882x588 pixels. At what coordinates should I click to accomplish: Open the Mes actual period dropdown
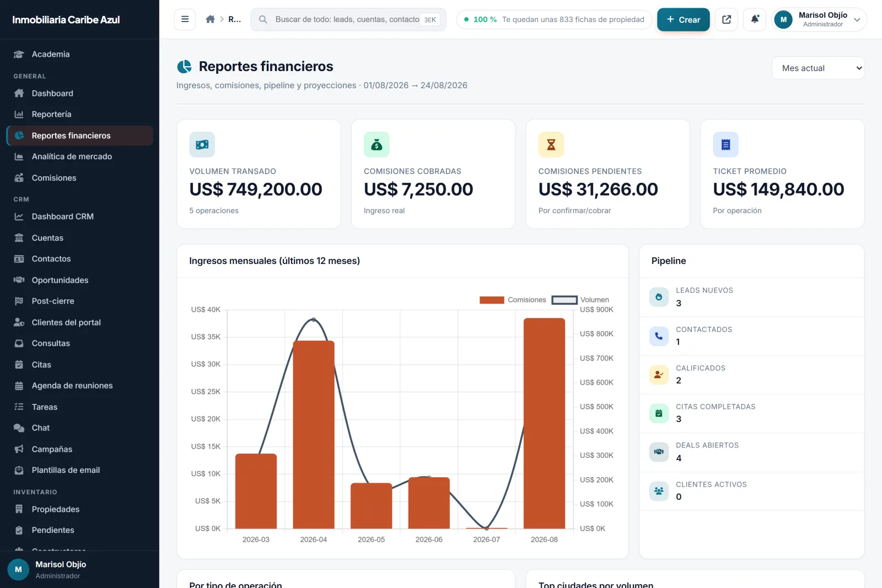[x=818, y=68]
